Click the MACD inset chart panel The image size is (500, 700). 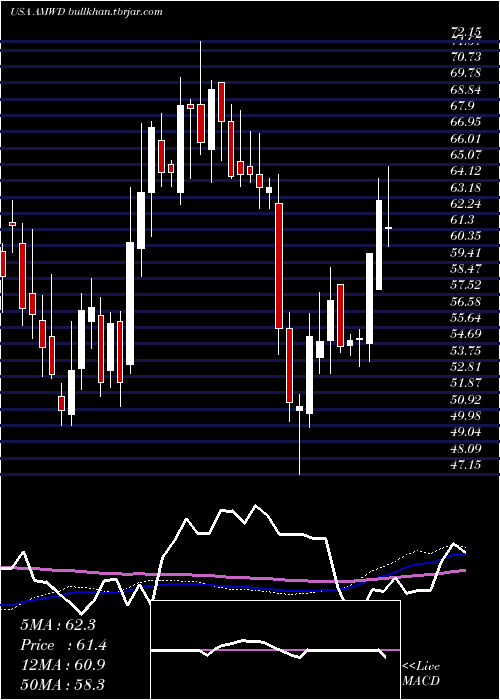pos(275,650)
